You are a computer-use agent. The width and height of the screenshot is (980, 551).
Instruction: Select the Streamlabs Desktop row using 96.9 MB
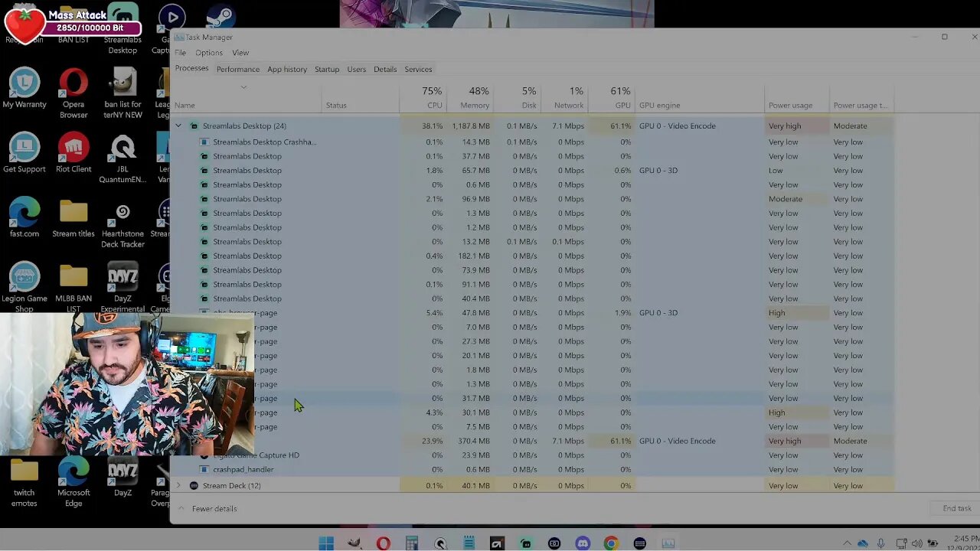532,199
